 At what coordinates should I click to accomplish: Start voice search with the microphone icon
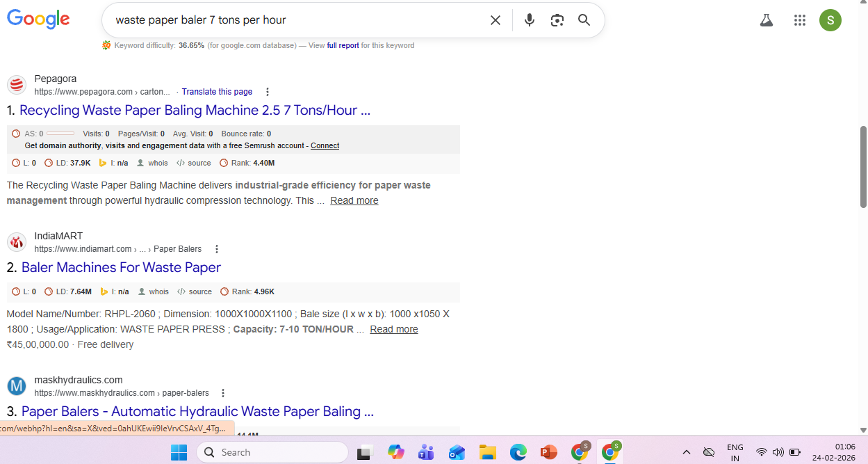click(530, 20)
